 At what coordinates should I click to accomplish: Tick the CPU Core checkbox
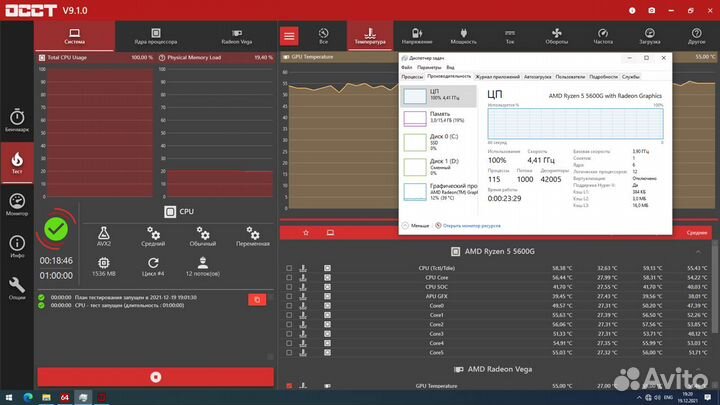coord(289,277)
